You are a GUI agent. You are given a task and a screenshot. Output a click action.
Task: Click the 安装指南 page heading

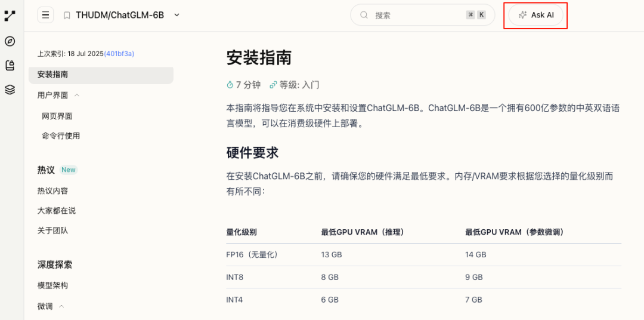click(259, 58)
